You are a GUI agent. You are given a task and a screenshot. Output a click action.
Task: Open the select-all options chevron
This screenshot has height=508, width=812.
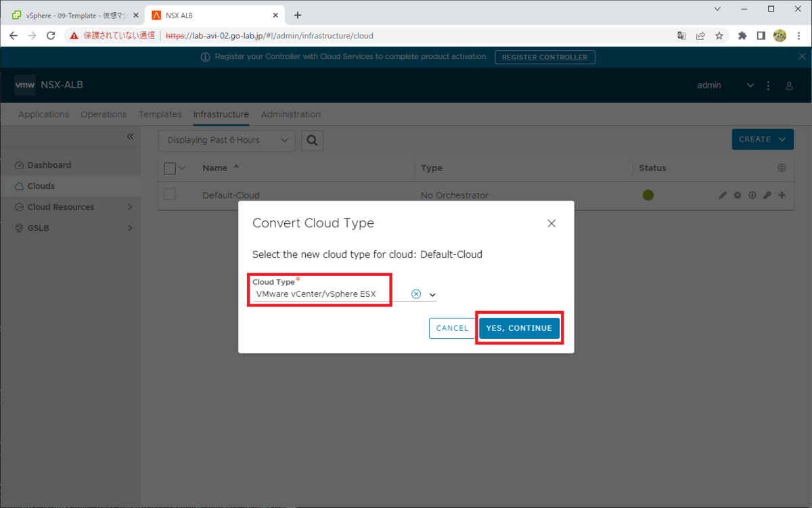pos(182,168)
